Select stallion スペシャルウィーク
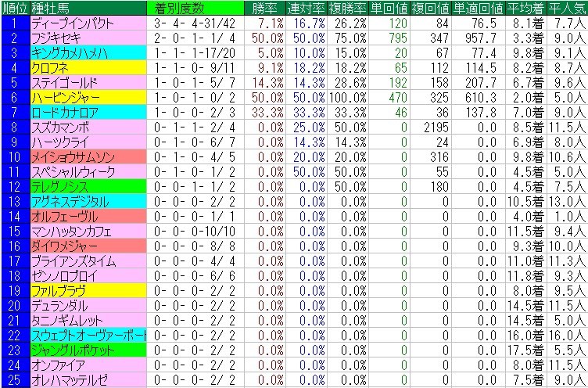Screen dimensions: 588x388 [x=88, y=172]
